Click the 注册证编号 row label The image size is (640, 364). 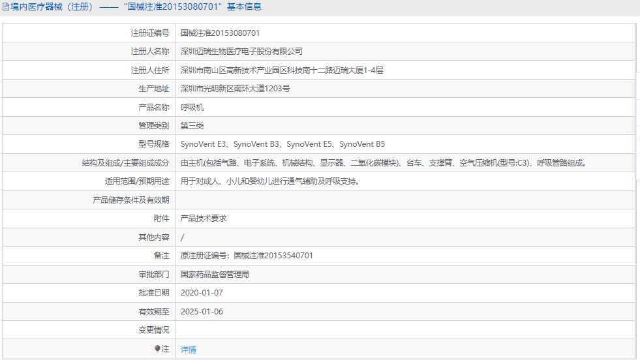tap(150, 33)
